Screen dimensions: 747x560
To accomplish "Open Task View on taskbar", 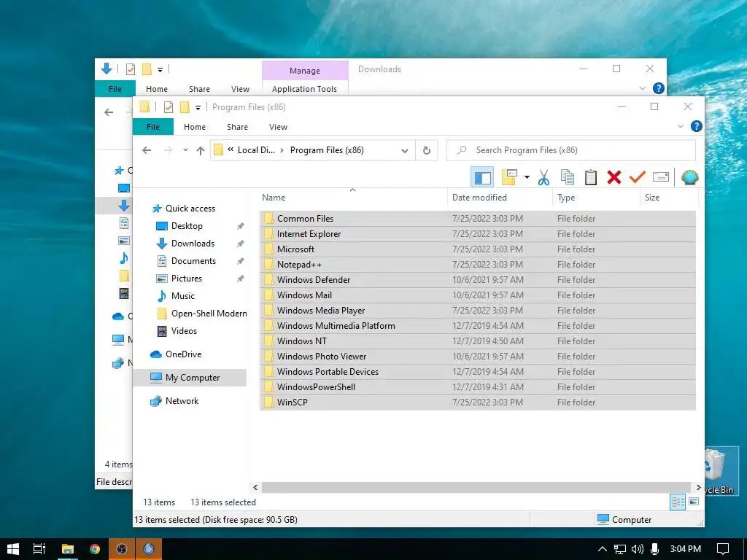I will [39, 549].
